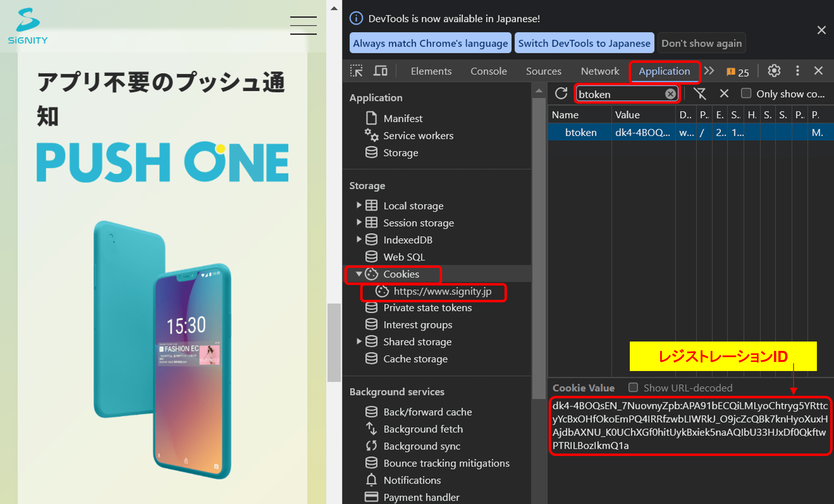
Task: Check the Show URL-decoded option
Action: pyautogui.click(x=633, y=388)
